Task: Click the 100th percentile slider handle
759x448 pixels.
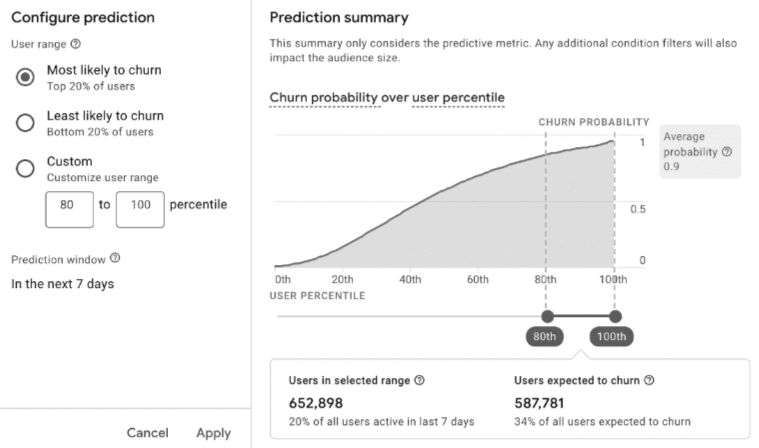Action: coord(614,317)
